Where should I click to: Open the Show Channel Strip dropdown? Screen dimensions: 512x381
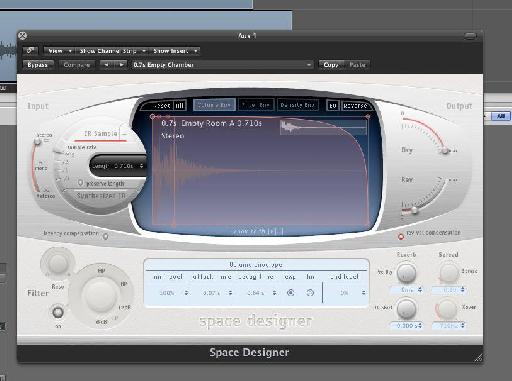click(112, 51)
